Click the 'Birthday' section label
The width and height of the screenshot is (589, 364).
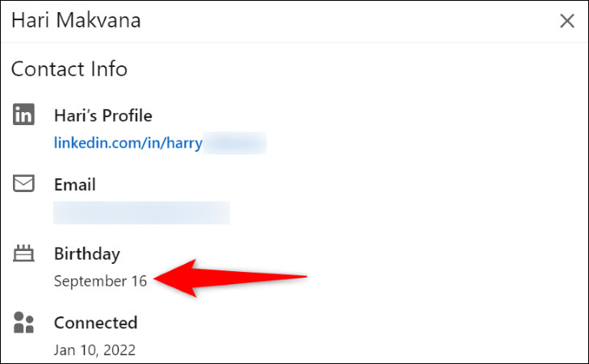point(87,254)
